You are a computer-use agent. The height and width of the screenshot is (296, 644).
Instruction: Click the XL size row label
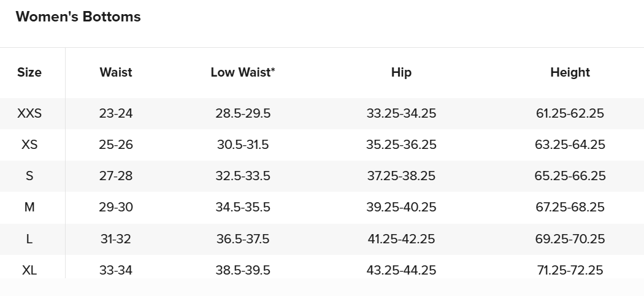pos(29,270)
